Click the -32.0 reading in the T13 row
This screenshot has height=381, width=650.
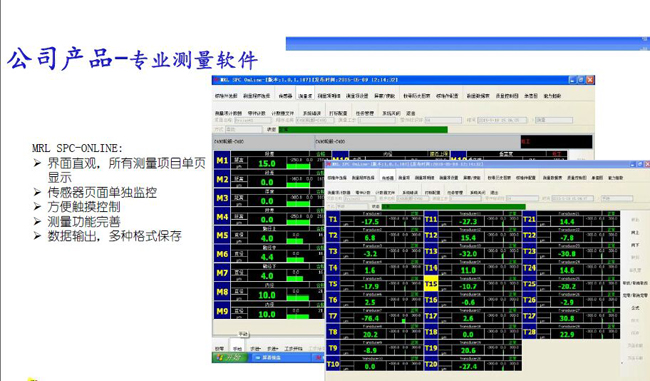468,254
